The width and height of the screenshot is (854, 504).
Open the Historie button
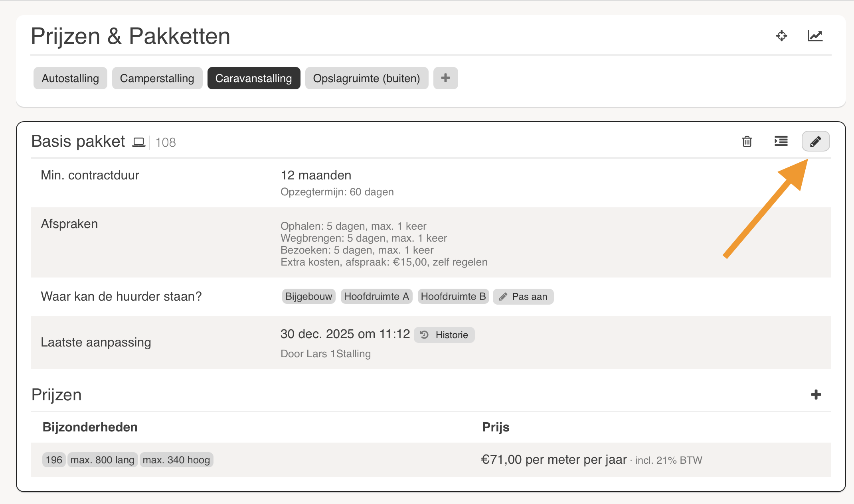click(x=444, y=335)
